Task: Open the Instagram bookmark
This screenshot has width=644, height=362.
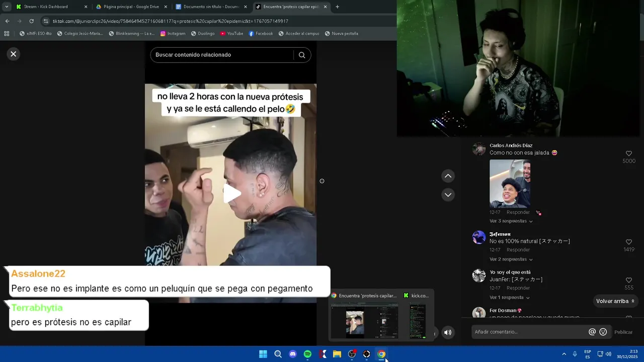Action: pyautogui.click(x=173, y=34)
